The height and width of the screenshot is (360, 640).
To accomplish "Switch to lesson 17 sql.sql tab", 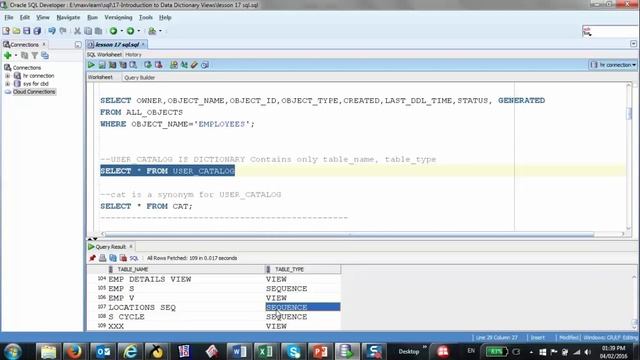I will click(117, 44).
